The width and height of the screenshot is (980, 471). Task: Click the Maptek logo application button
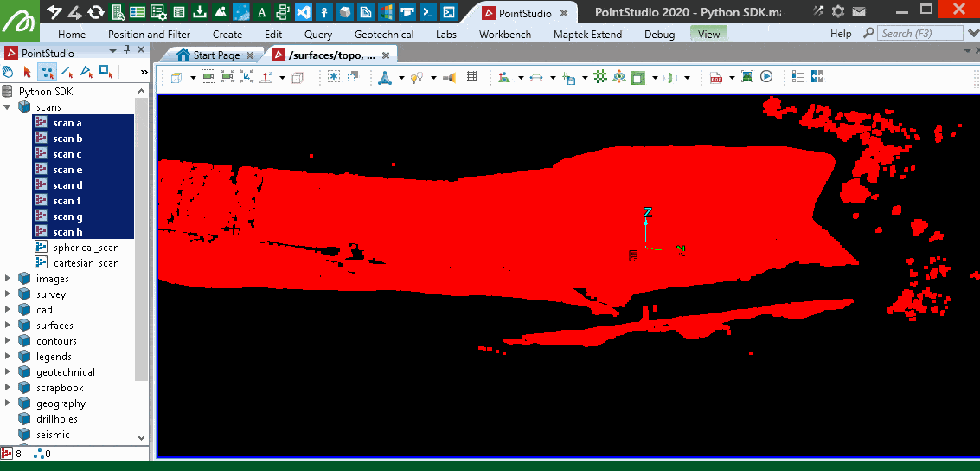click(x=20, y=21)
